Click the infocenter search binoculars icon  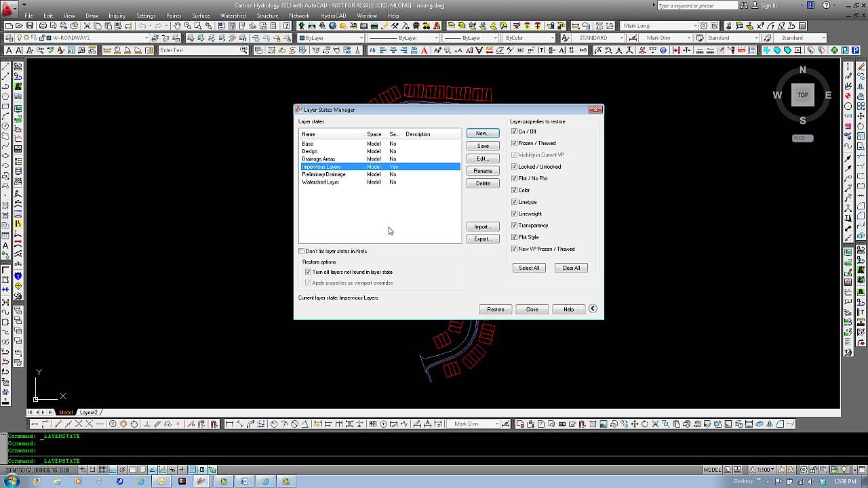tap(743, 5)
